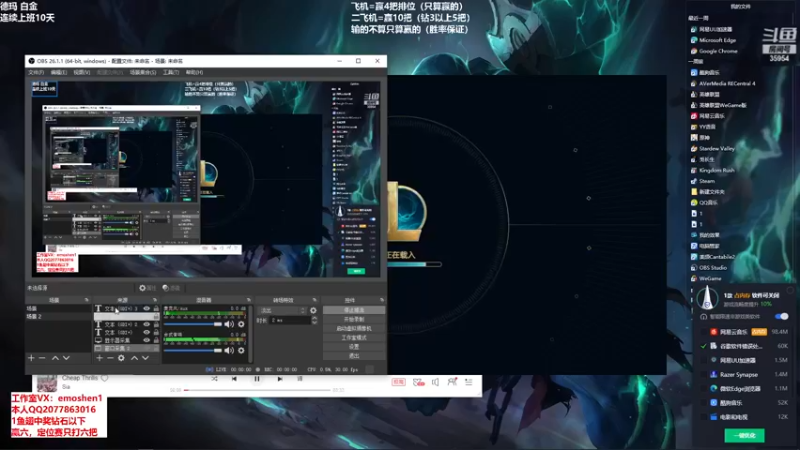Edit transition duration 时长 field
The height and width of the screenshot is (450, 800).
(290, 320)
